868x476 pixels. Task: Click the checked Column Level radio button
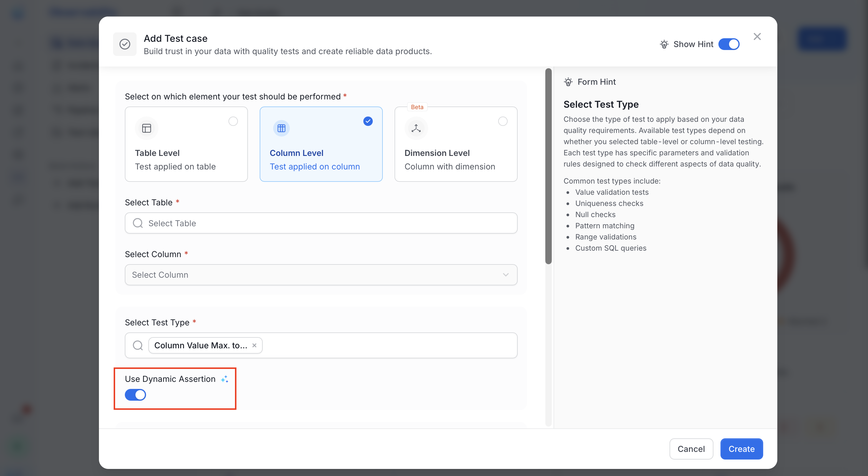click(368, 121)
